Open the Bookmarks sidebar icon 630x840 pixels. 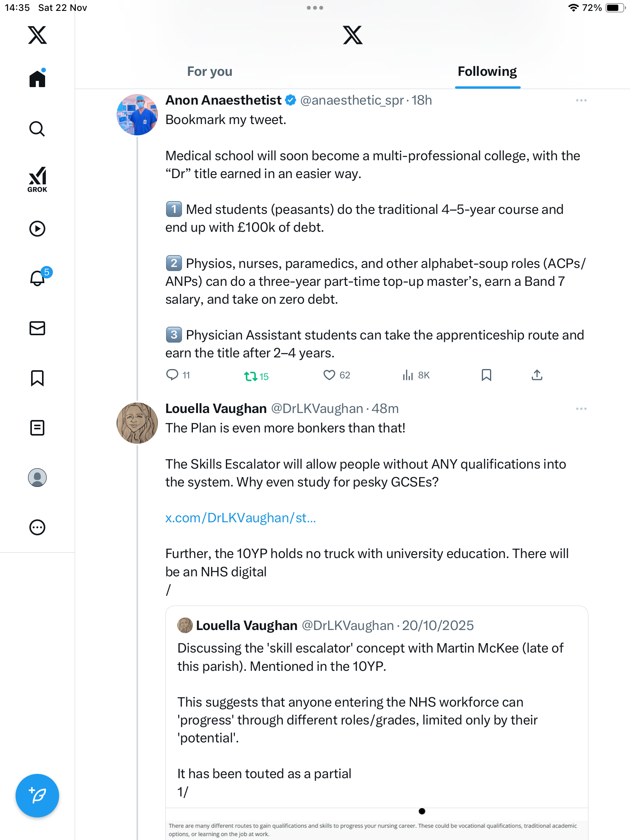[x=37, y=378]
